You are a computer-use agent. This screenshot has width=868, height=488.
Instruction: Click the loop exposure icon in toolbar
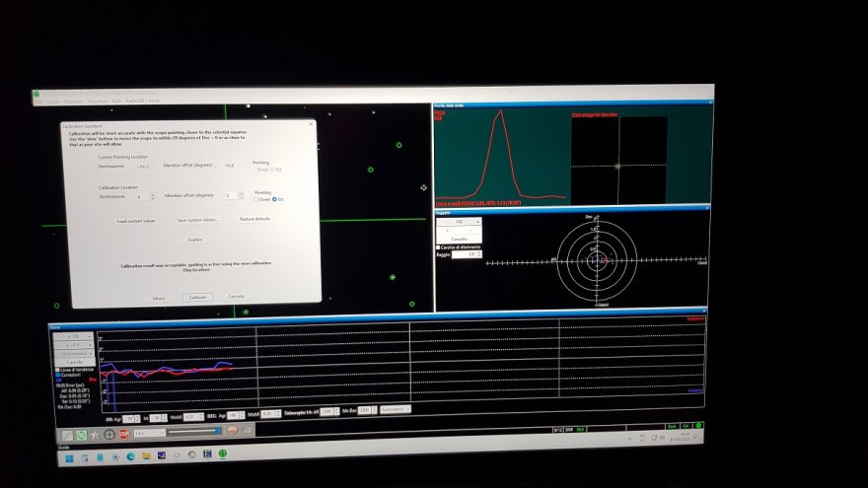tap(81, 435)
